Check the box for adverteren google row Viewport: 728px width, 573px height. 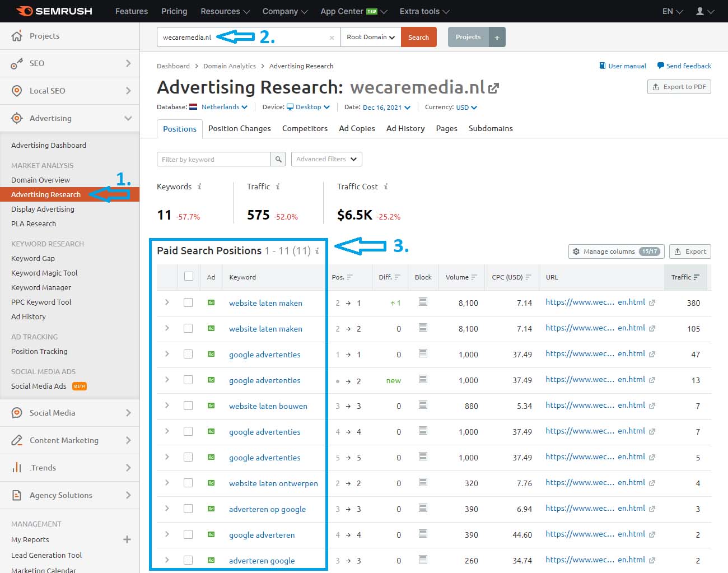click(x=188, y=560)
